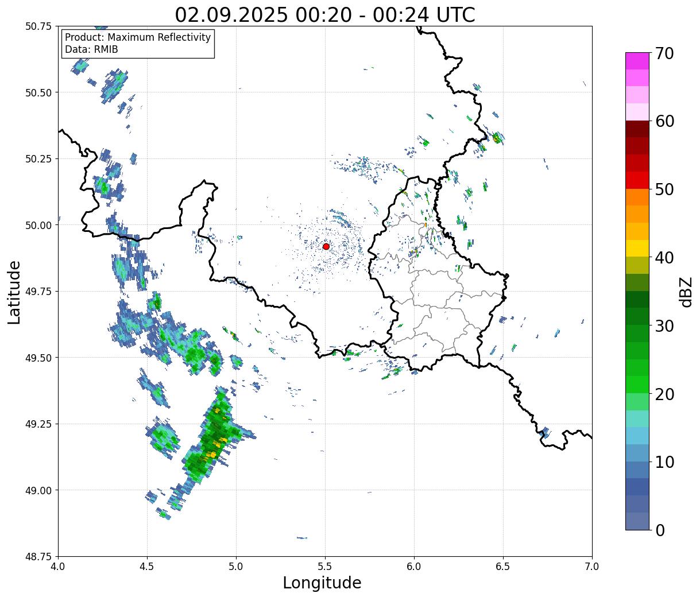The width and height of the screenshot is (700, 597).
Task: Click the 'Product: Maximum Reflectivity' label
Action: coord(138,38)
